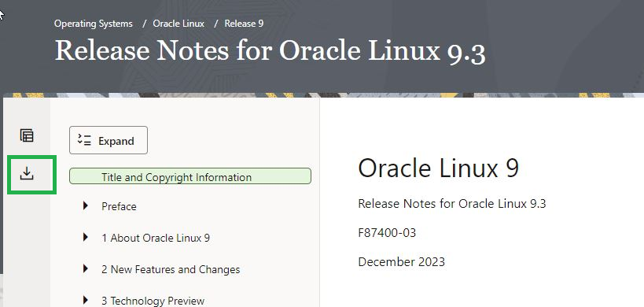This screenshot has height=307, width=644.
Task: Open 1 About Oracle Linux 9 topic
Action: (156, 238)
